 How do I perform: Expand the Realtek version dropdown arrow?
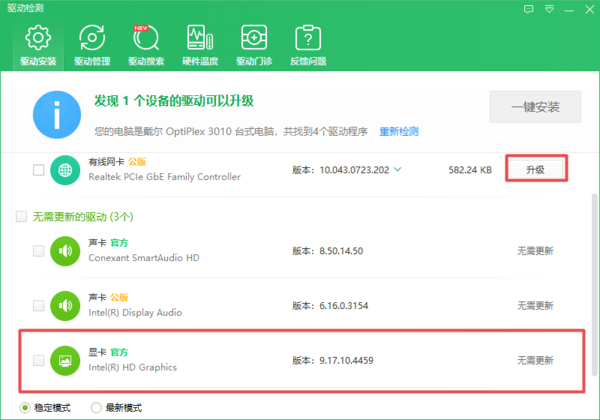pos(398,169)
